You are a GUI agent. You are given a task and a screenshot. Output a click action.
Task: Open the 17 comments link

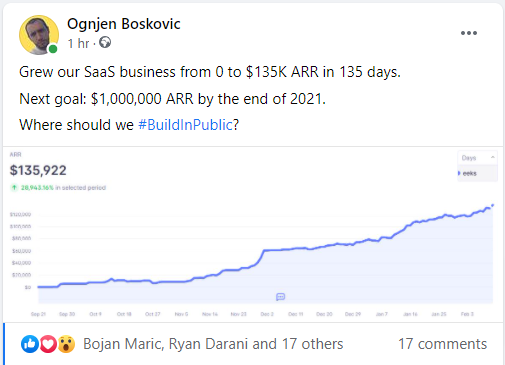(x=442, y=344)
